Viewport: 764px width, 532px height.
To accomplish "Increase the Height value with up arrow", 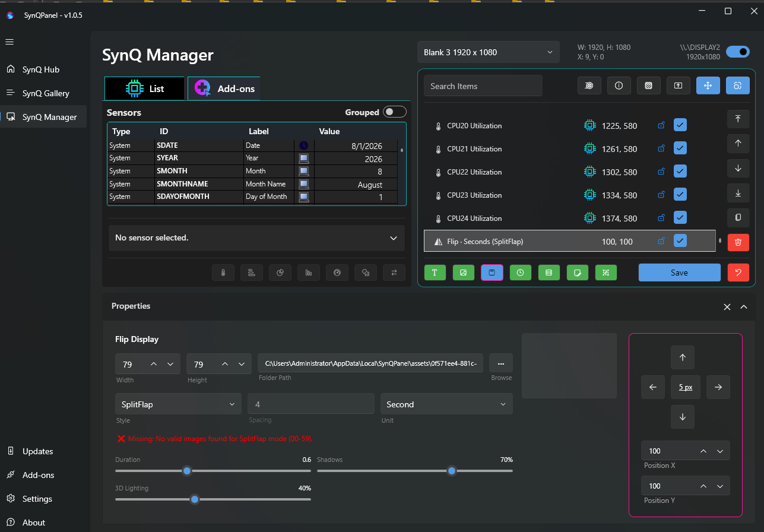I will click(x=225, y=364).
